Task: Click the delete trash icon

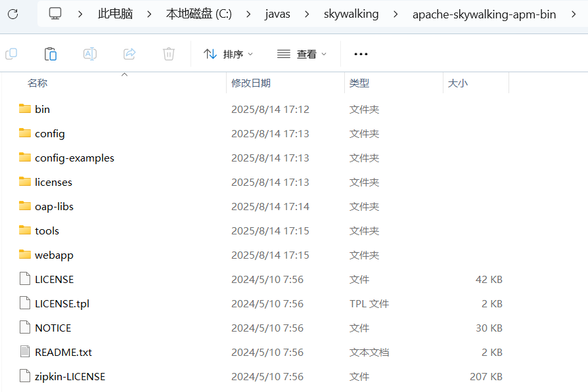Action: click(169, 54)
